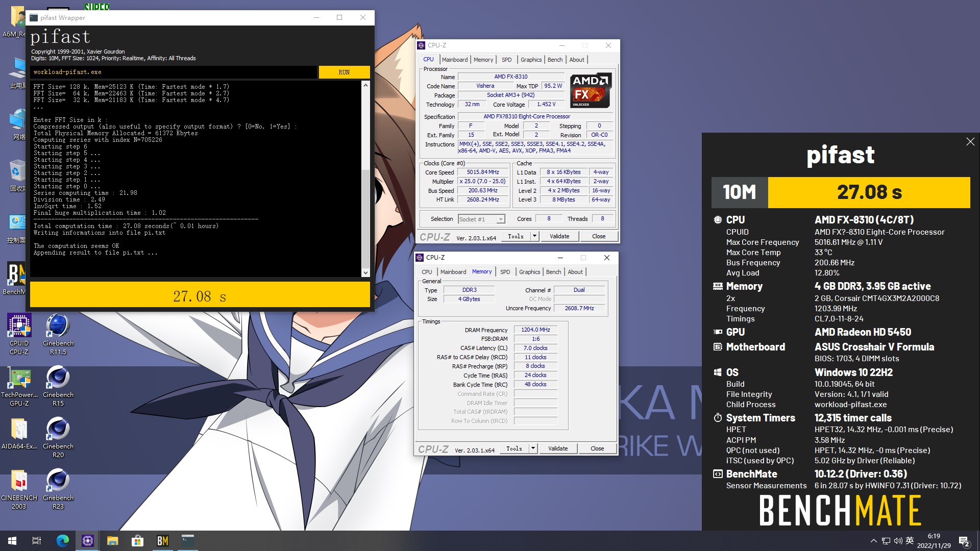The height and width of the screenshot is (551, 980).
Task: Open About tab in top CPU-Z
Action: [577, 60]
